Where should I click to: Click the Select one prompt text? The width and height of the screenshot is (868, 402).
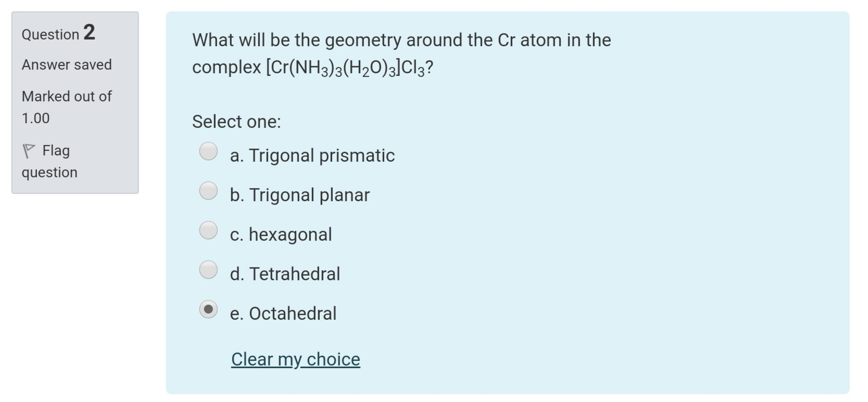(236, 121)
